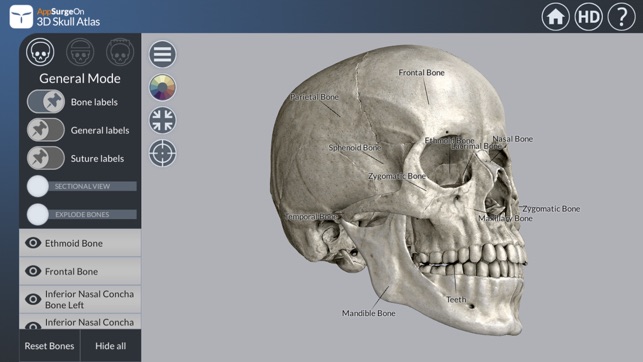Click the Maxillary Bone label
This screenshot has height=362, width=643.
pyautogui.click(x=505, y=219)
